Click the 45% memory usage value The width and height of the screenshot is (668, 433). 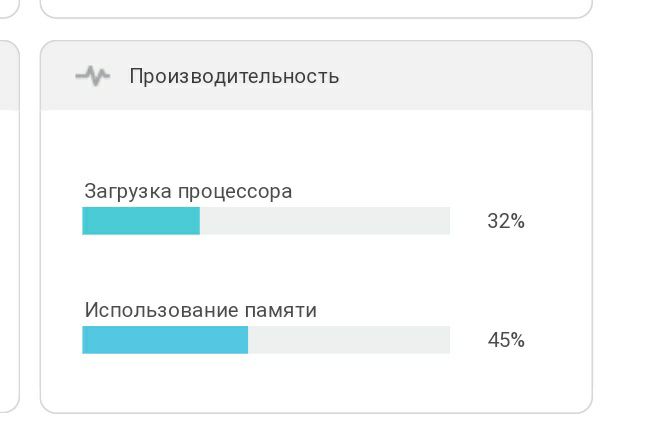pos(506,340)
